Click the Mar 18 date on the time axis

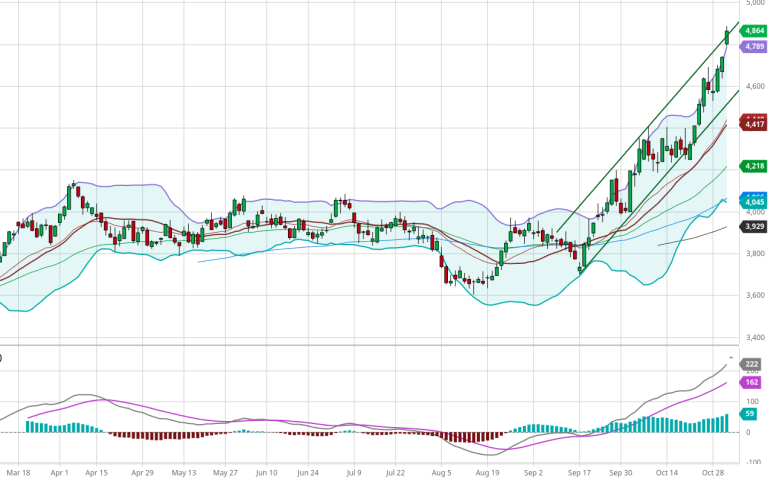pyautogui.click(x=18, y=470)
